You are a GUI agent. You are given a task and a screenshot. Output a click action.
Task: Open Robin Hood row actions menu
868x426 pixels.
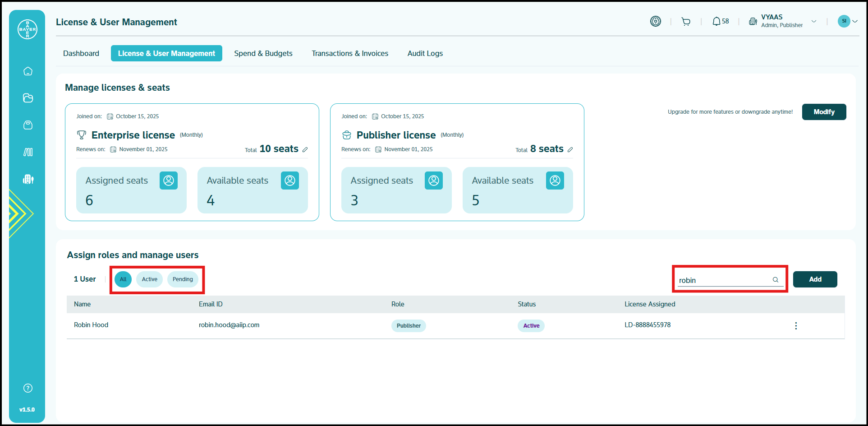796,326
